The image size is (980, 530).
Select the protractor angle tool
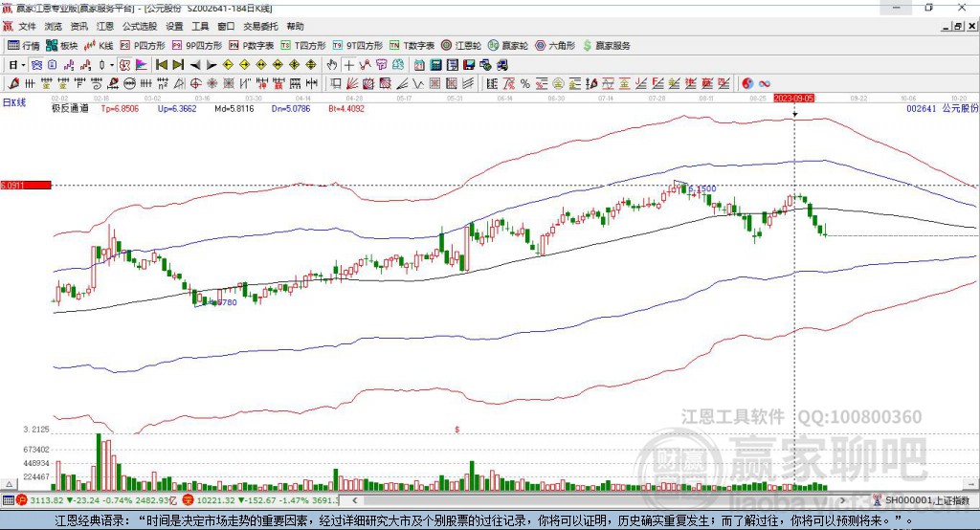pyautogui.click(x=179, y=83)
